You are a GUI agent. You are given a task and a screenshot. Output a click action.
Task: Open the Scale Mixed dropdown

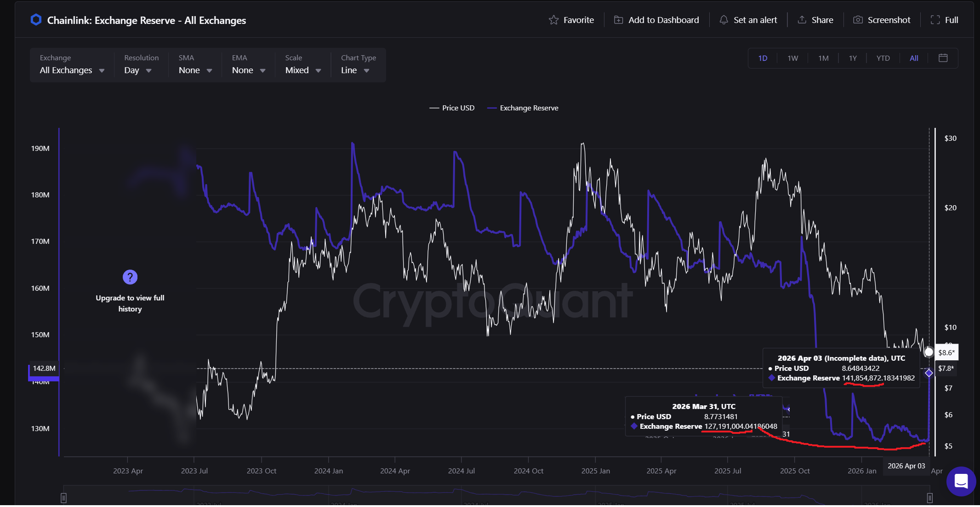302,70
